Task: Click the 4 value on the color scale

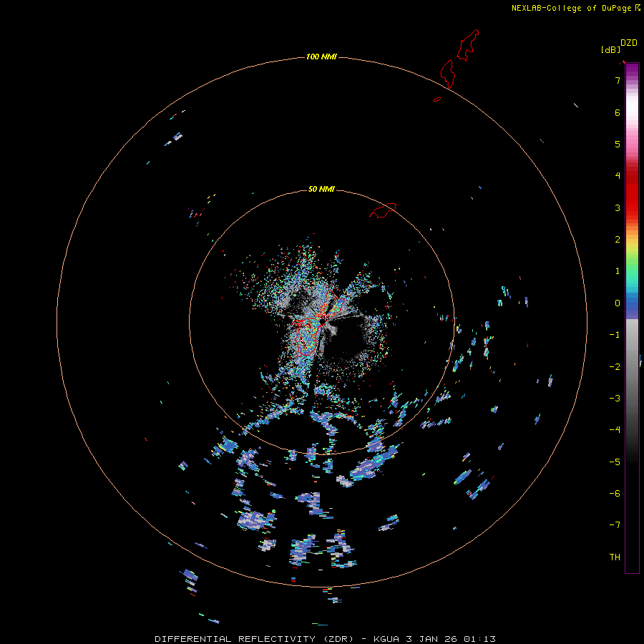Action: coord(618,176)
